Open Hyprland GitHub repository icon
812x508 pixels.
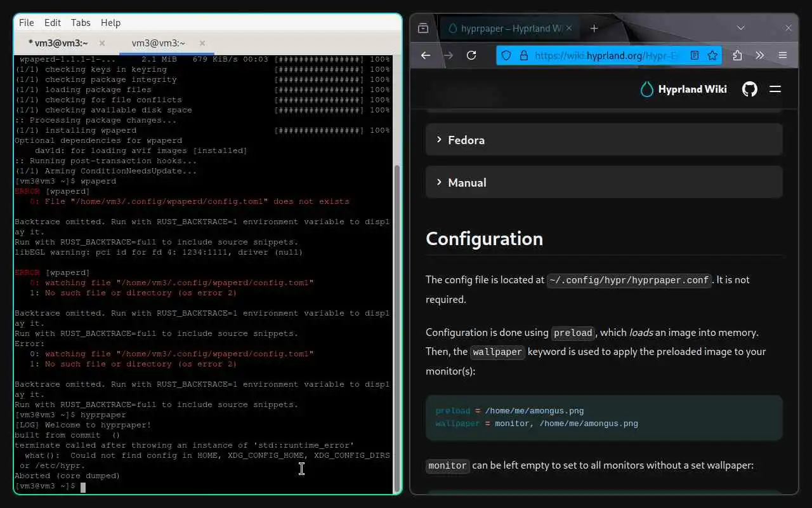750,89
